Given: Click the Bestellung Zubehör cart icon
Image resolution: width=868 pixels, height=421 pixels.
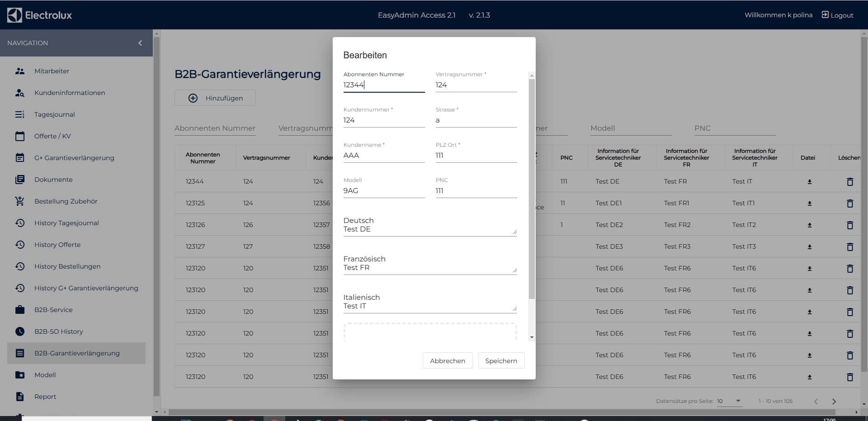Looking at the screenshot, I should pos(20,201).
